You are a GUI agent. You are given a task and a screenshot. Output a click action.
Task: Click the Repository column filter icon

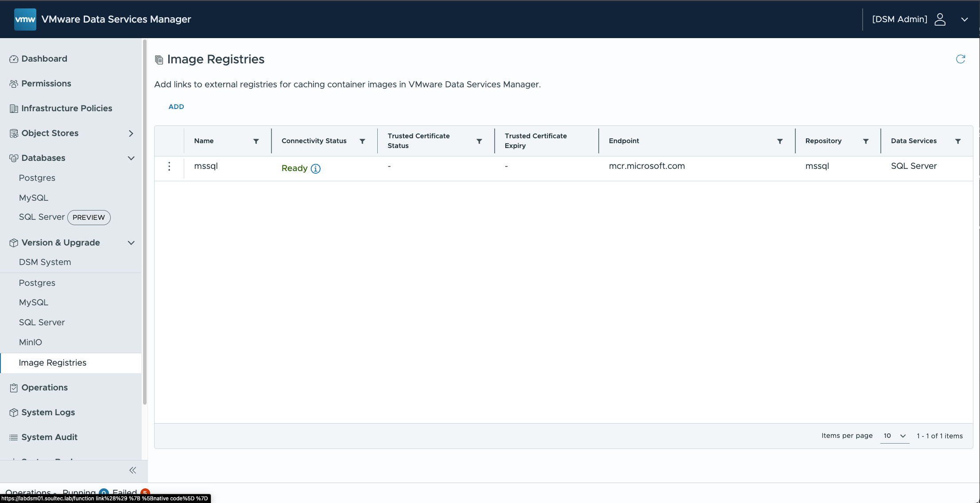pos(866,141)
